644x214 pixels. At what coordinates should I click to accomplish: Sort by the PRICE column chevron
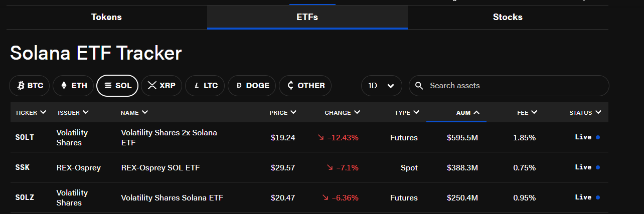(x=293, y=112)
